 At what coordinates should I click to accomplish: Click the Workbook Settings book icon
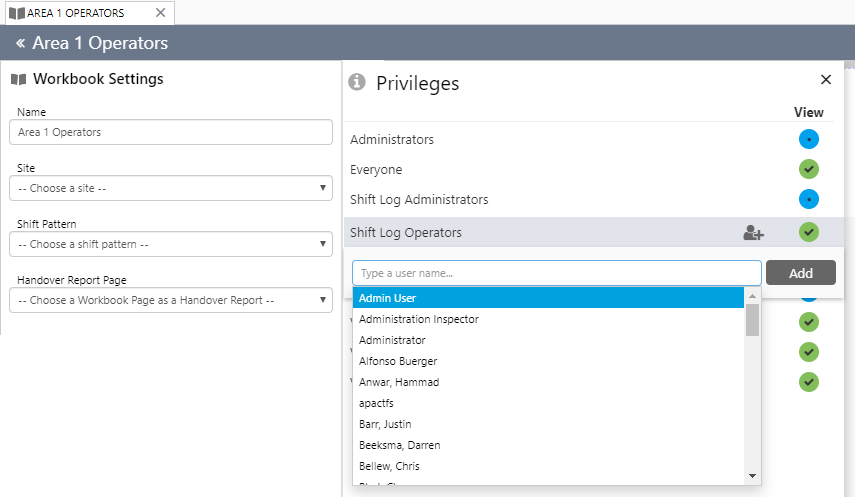tap(18, 79)
